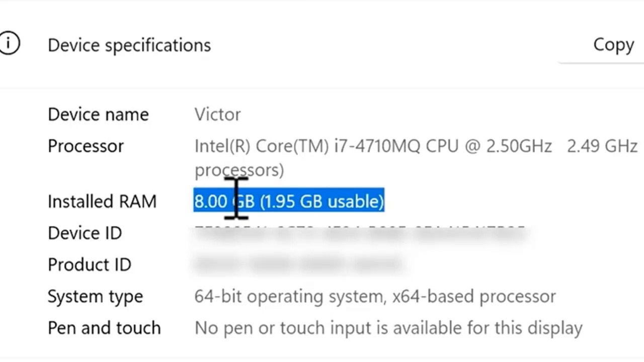Click the device name value Victor
The width and height of the screenshot is (644, 362).
[x=217, y=114]
